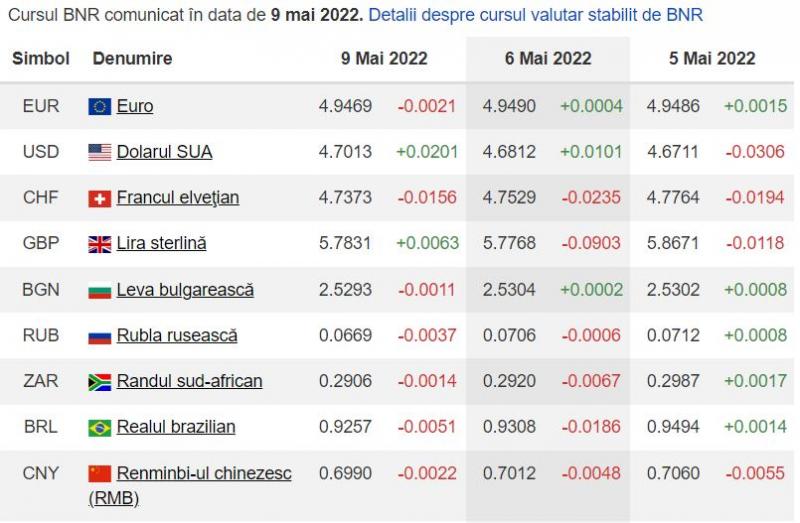Click the Simbol column header

41,58
